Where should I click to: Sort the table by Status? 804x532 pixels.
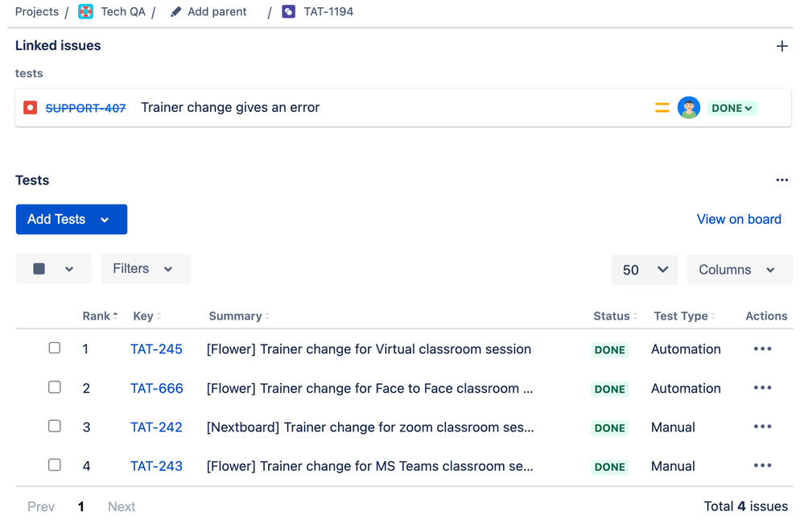coord(616,316)
